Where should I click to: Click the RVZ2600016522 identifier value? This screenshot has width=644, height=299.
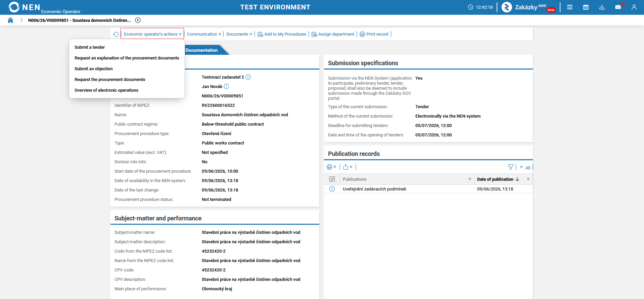(218, 105)
